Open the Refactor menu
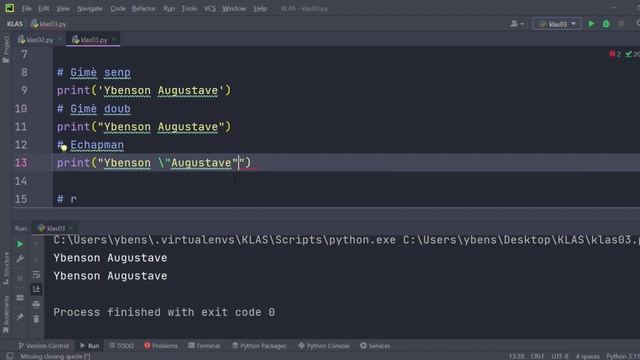The height and width of the screenshot is (360, 640). (144, 9)
